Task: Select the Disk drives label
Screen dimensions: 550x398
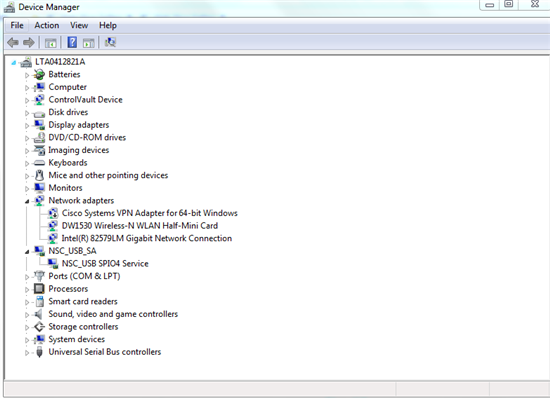Action: tap(68, 112)
